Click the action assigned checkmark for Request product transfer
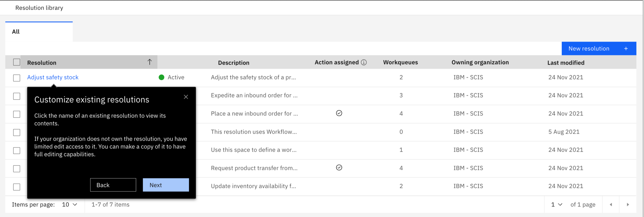This screenshot has width=644, height=217. 339,167
